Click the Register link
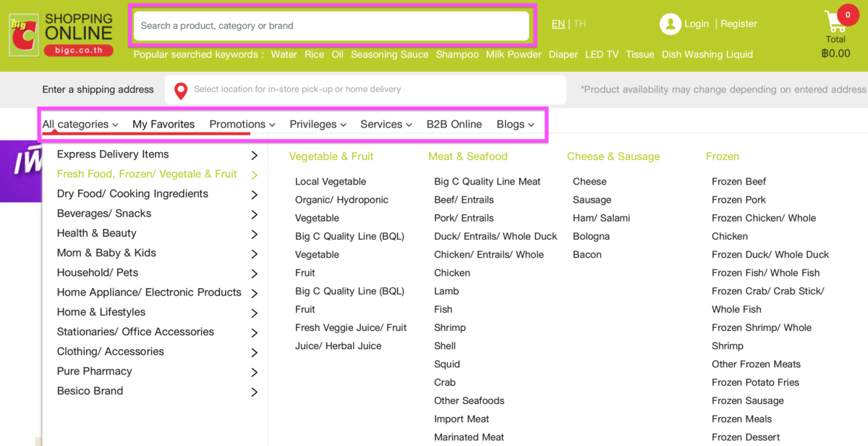This screenshot has height=446, width=868. pyautogui.click(x=739, y=24)
